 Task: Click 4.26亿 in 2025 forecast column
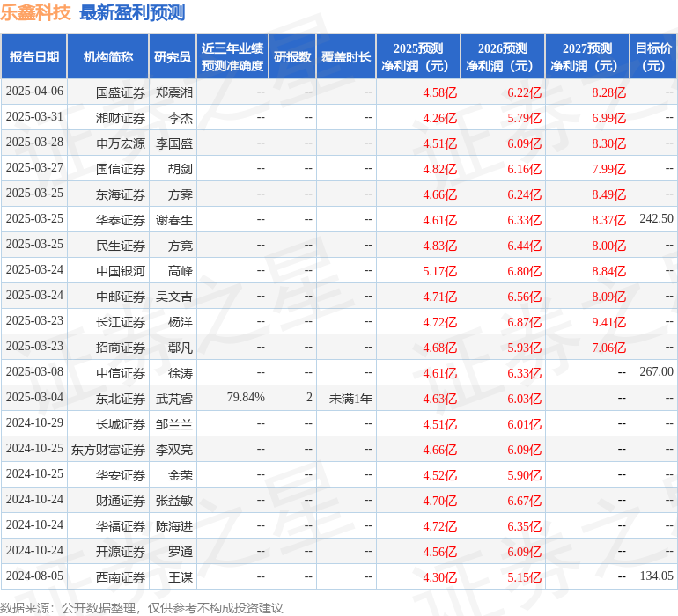pyautogui.click(x=439, y=119)
